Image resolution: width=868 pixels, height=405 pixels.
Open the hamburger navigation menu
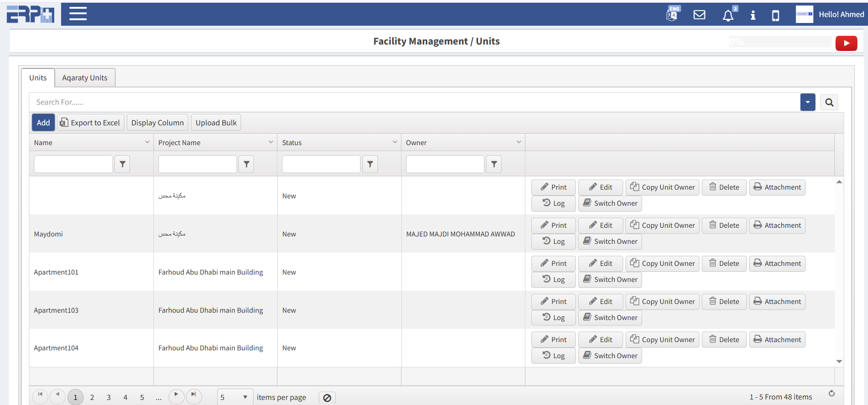78,14
